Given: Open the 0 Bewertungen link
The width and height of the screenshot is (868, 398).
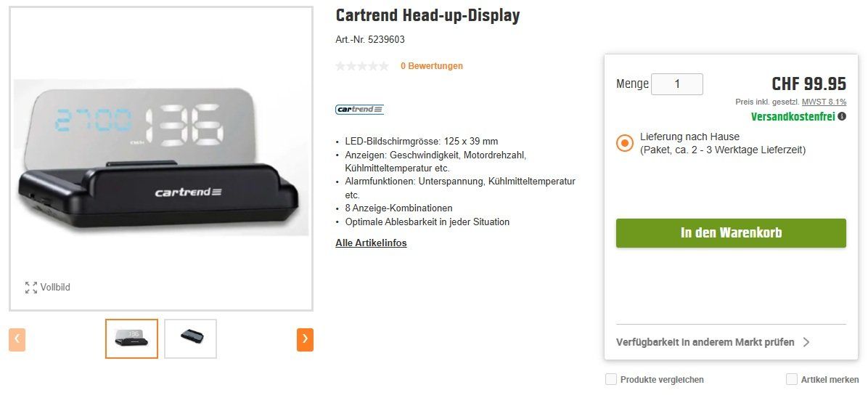Looking at the screenshot, I should (432, 66).
